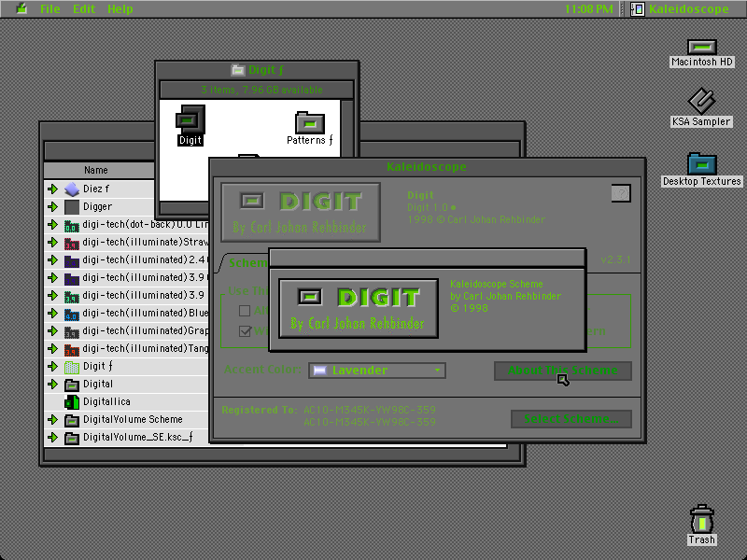Select the Trash icon
The height and width of the screenshot is (560, 747).
tap(702, 519)
